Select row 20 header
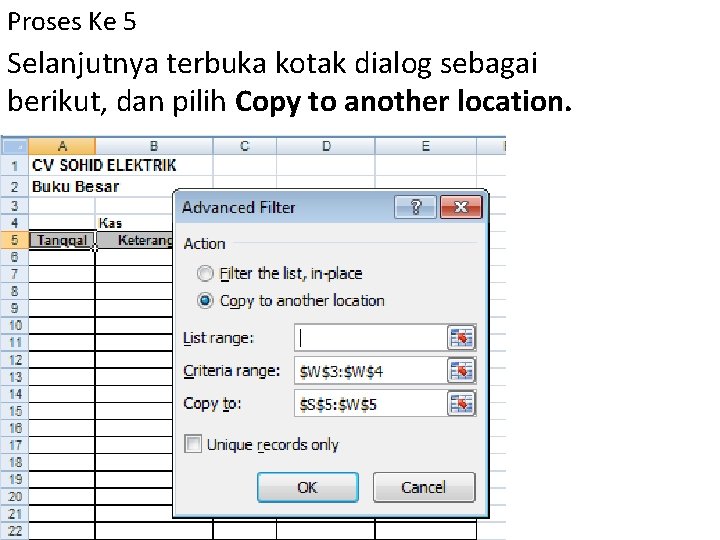Image resolution: width=720 pixels, height=540 pixels. [x=15, y=496]
